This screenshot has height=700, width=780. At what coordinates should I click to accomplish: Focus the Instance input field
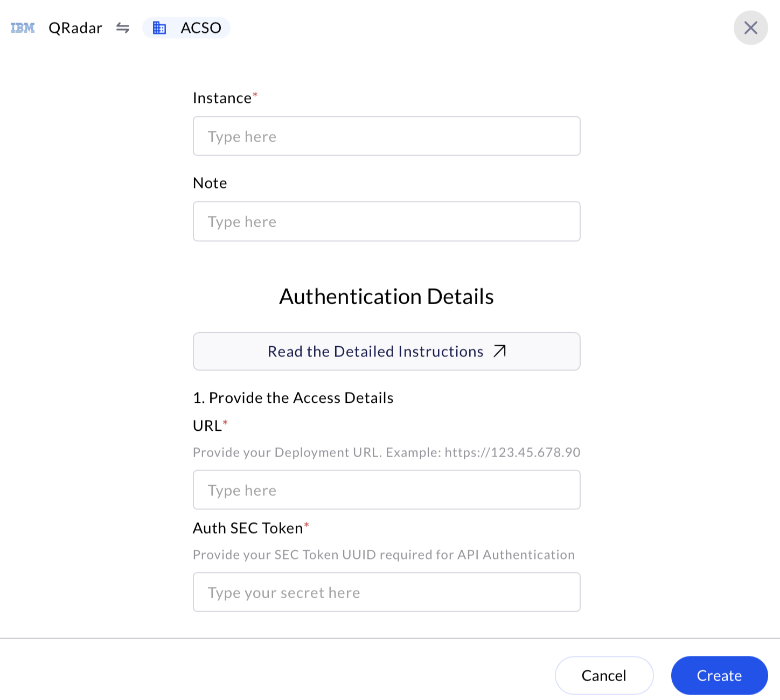click(x=387, y=136)
